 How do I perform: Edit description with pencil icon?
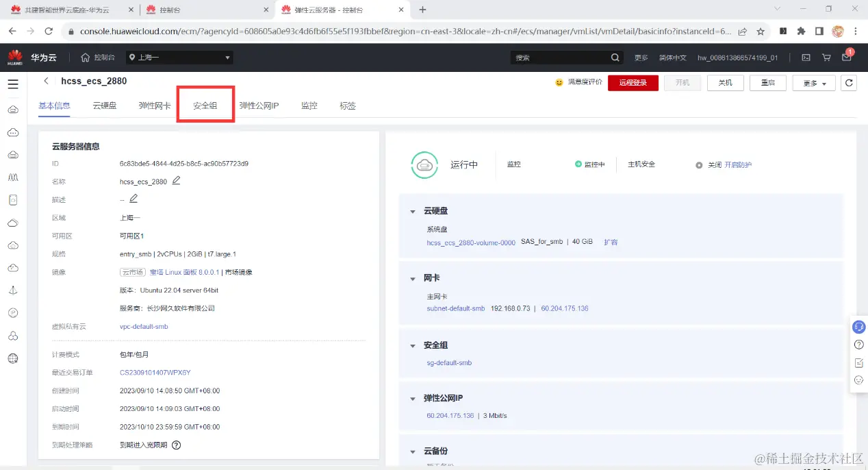click(133, 199)
